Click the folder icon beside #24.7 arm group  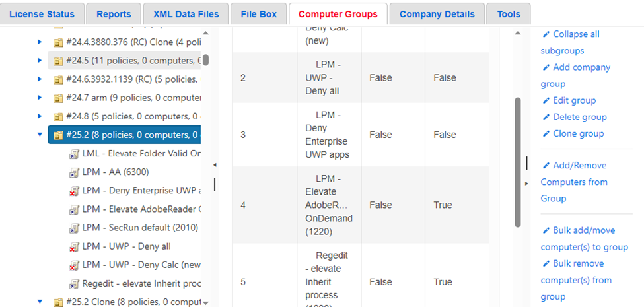(x=58, y=98)
